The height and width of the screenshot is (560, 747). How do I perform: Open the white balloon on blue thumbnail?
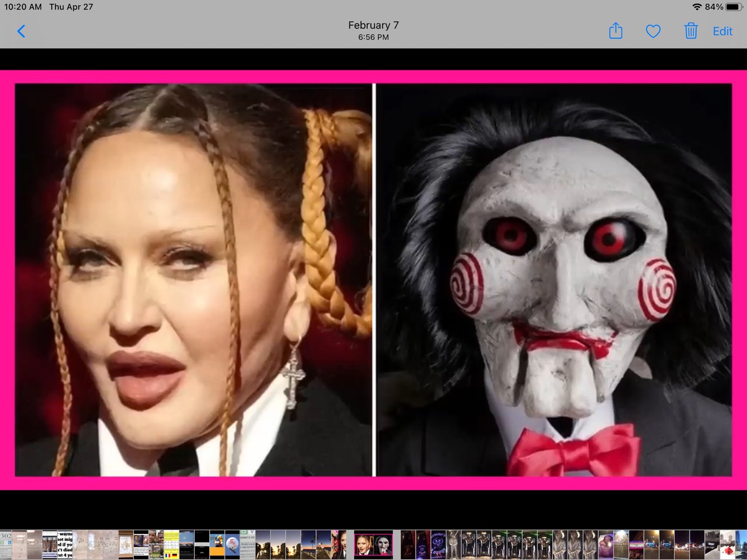[x=232, y=544]
